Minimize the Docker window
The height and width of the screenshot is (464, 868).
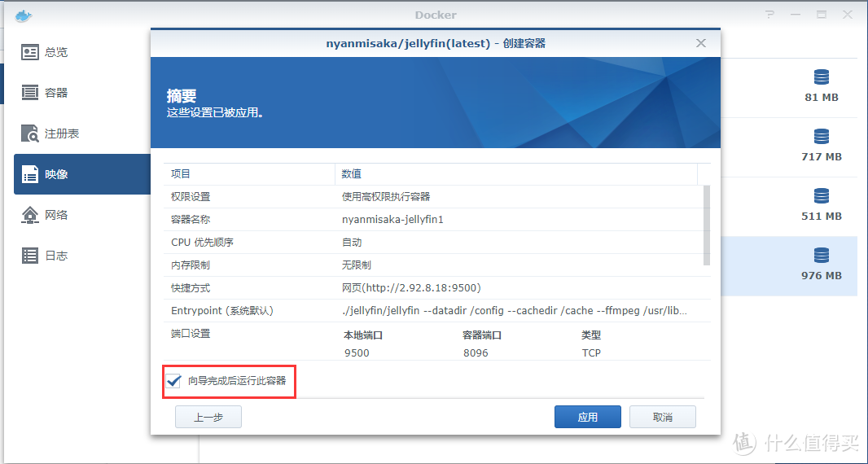[796, 15]
